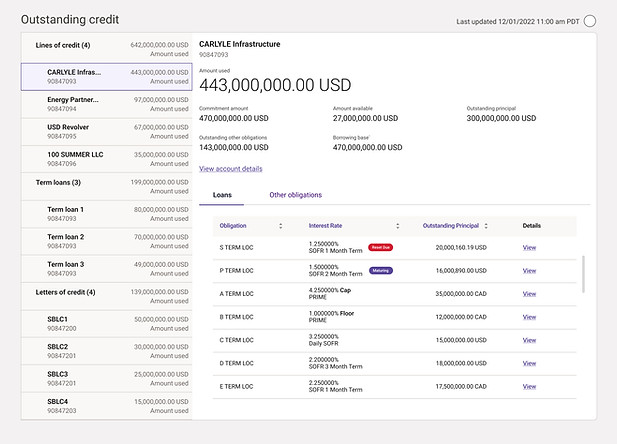The width and height of the screenshot is (617, 444).
Task: Select SBLC4 letter of credit
Action: coord(107,406)
